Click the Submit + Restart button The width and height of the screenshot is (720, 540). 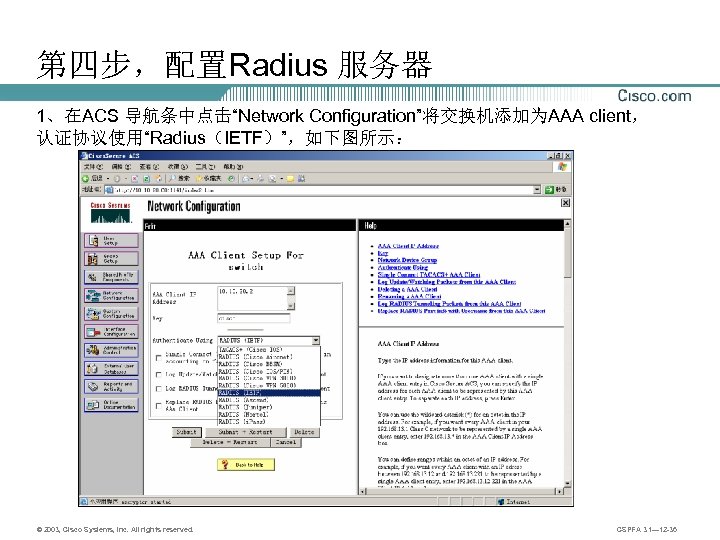[245, 432]
